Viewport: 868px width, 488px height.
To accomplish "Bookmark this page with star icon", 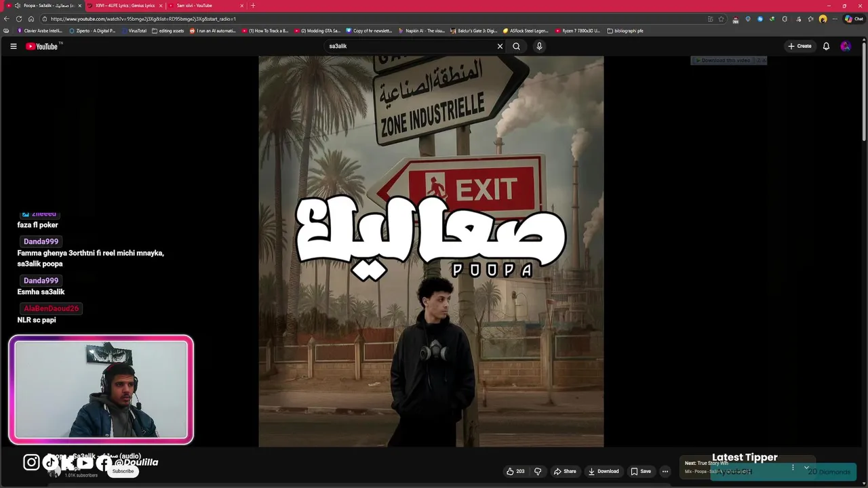I will (722, 19).
